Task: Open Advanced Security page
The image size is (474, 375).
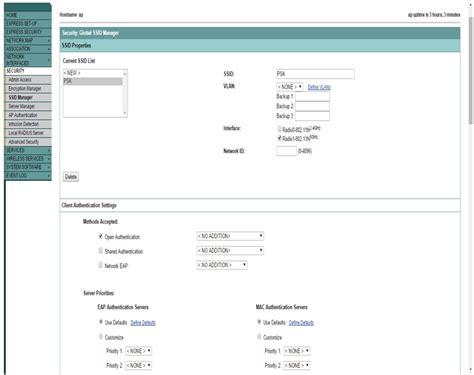Action: 28,142
